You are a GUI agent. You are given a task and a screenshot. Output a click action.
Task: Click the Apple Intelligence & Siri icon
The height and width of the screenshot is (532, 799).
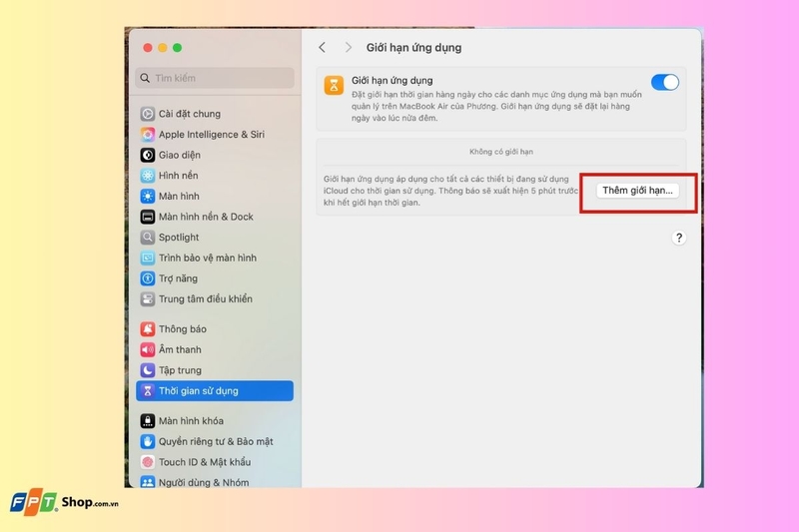(x=147, y=135)
